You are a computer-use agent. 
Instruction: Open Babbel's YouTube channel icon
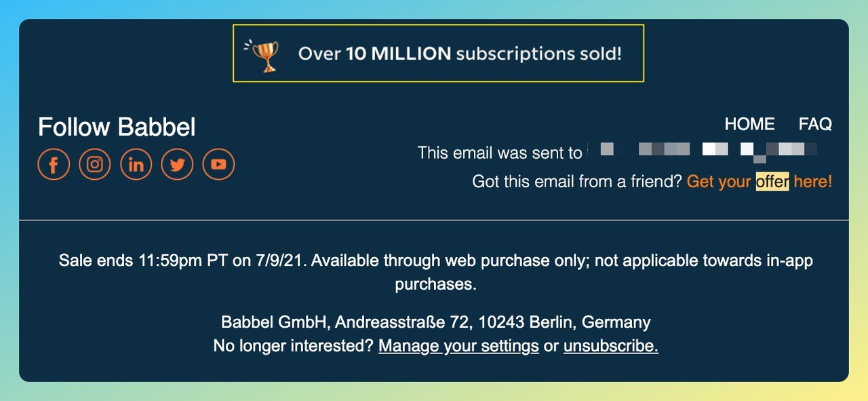(x=218, y=165)
